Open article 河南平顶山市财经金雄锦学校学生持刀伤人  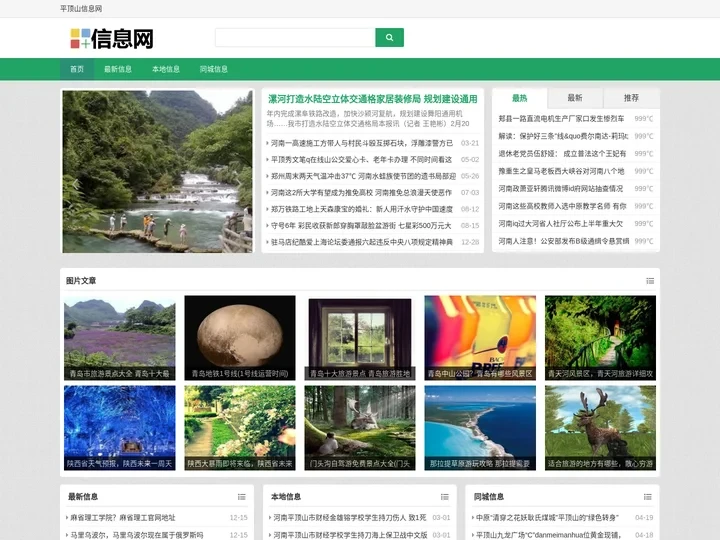349,518
